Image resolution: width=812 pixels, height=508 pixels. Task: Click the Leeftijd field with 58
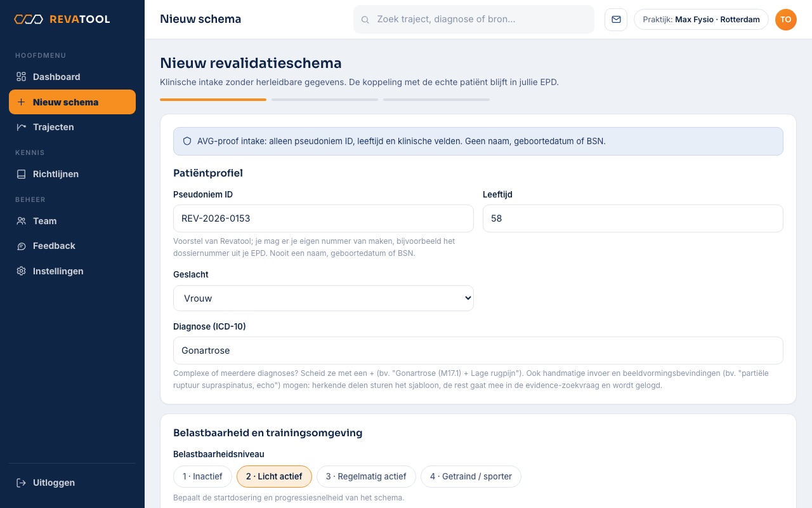tap(633, 218)
